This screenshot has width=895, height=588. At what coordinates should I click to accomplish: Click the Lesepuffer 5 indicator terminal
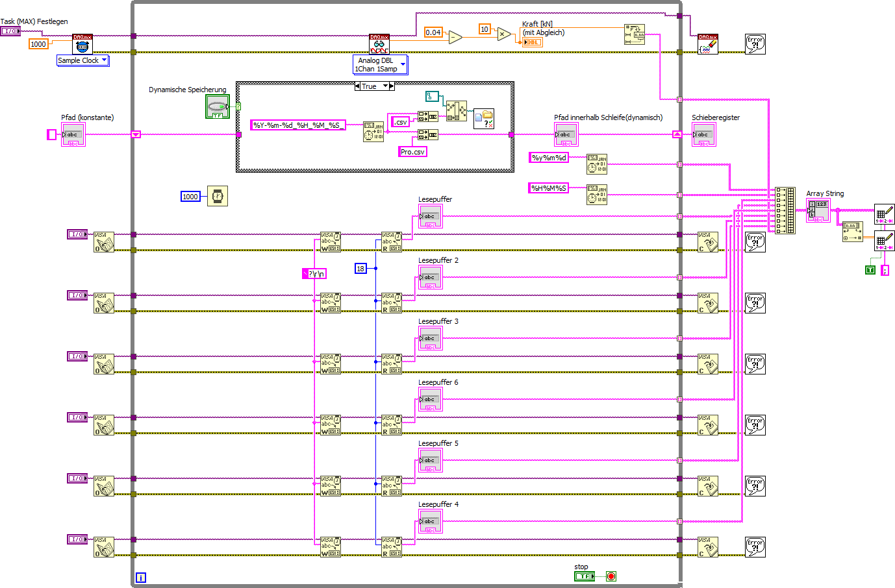pyautogui.click(x=430, y=460)
